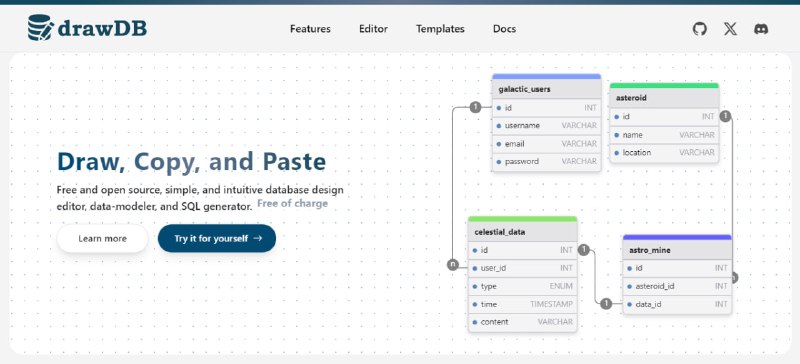This screenshot has width=800, height=364.
Task: Open the Discord icon link
Action: coord(761,29)
